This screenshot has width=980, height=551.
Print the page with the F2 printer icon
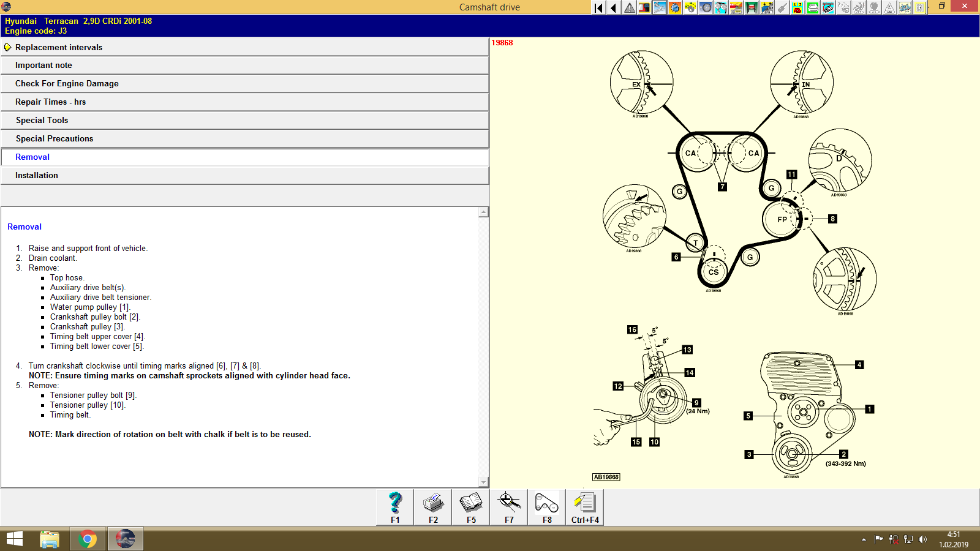tap(433, 505)
